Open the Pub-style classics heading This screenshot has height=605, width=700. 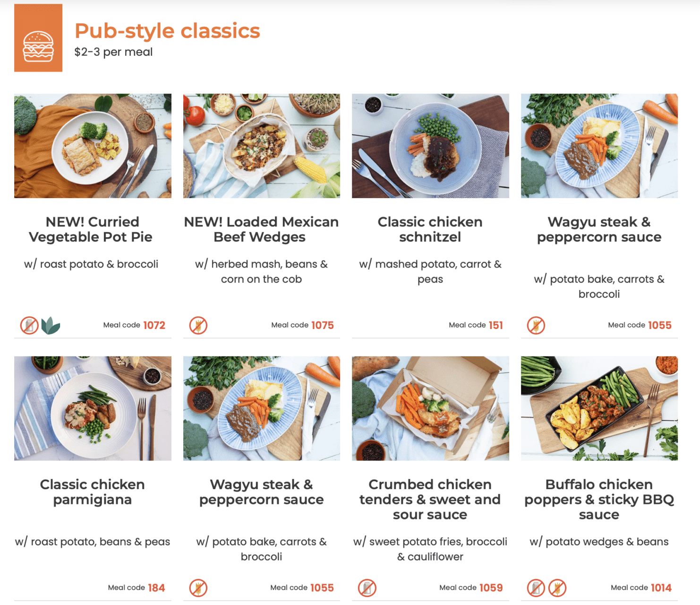(x=167, y=31)
